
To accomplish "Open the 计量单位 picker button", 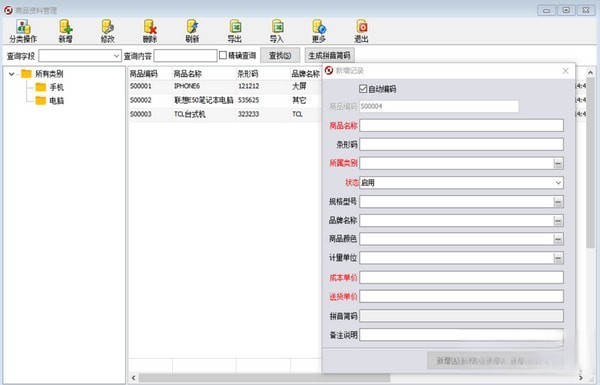I will [x=558, y=258].
